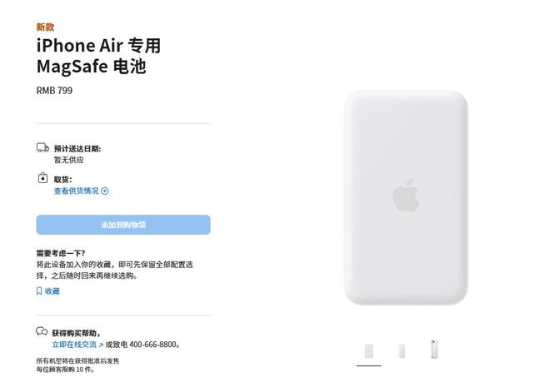
Task: Start a chat via 立即在线交流
Action: pyautogui.click(x=74, y=345)
